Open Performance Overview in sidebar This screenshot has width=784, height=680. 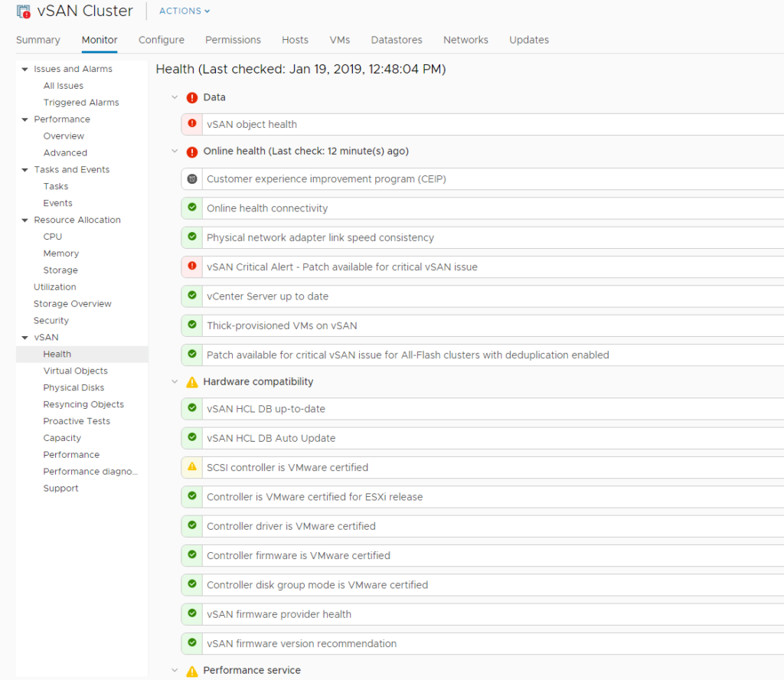64,136
